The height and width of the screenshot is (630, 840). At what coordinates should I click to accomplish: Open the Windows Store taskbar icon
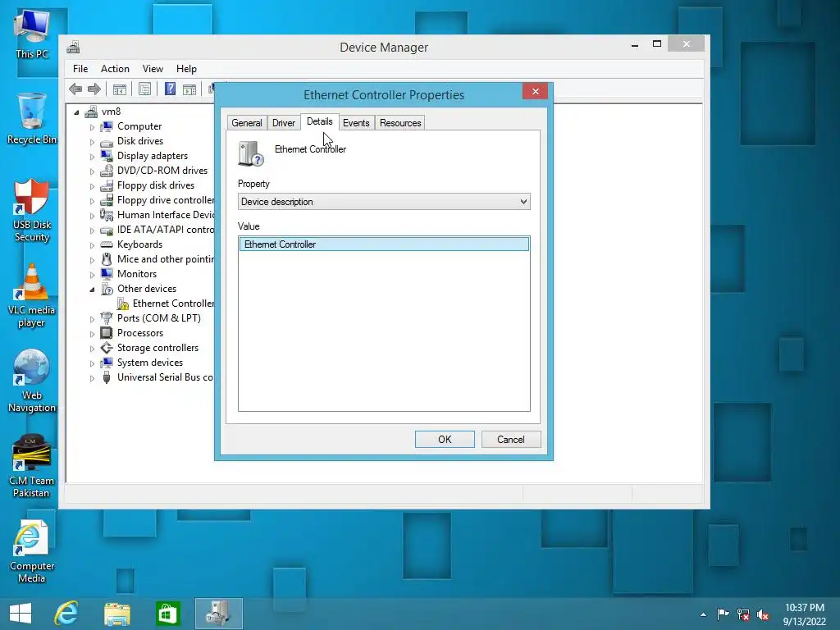(x=167, y=614)
